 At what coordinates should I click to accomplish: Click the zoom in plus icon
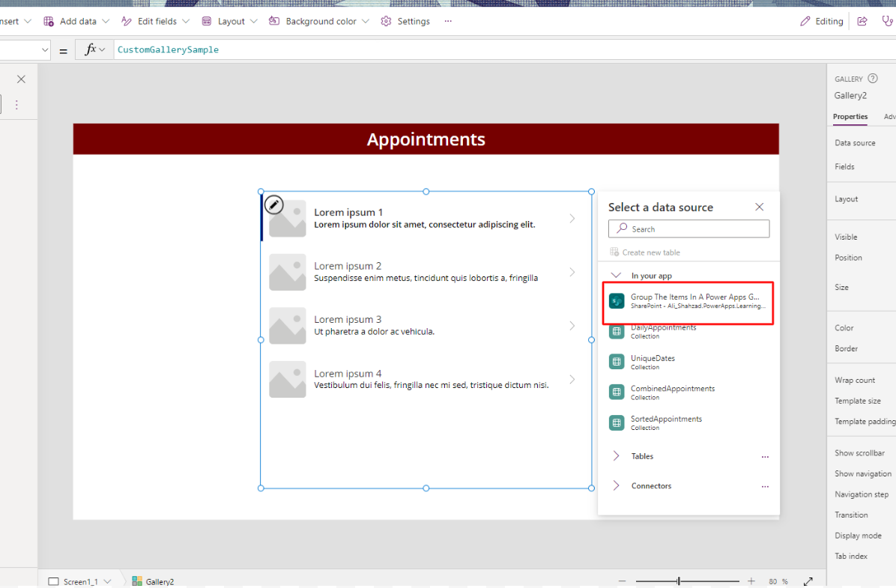click(751, 581)
